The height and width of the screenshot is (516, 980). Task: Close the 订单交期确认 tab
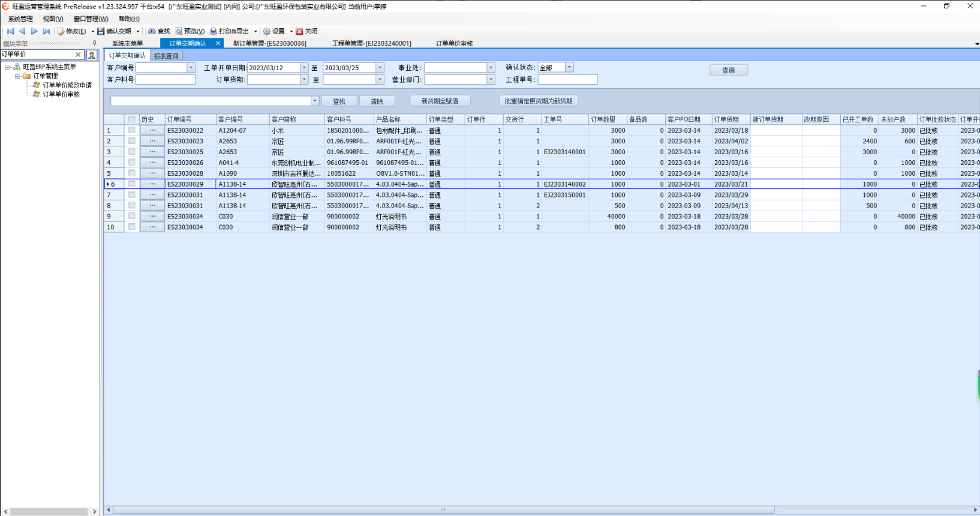pyautogui.click(x=218, y=43)
